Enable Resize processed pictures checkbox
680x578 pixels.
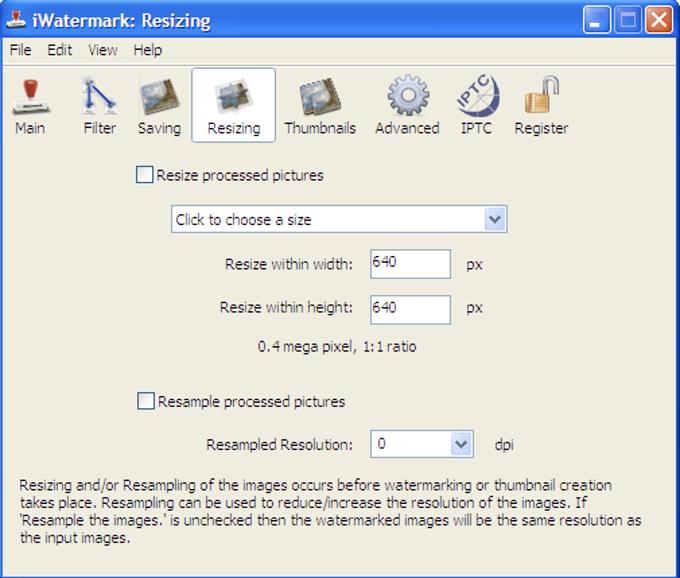(x=144, y=175)
